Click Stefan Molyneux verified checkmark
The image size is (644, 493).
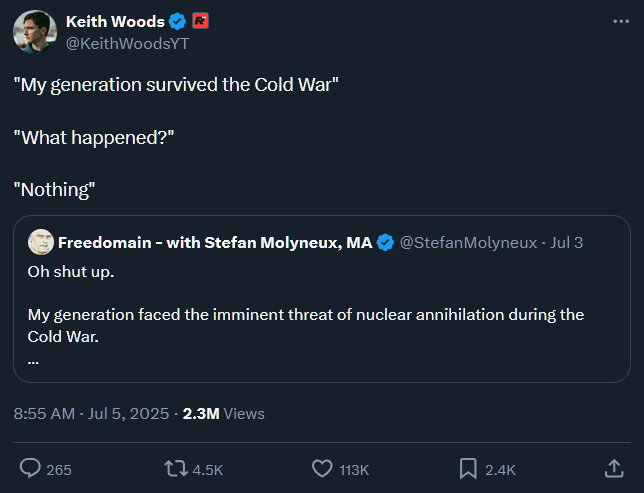click(385, 242)
